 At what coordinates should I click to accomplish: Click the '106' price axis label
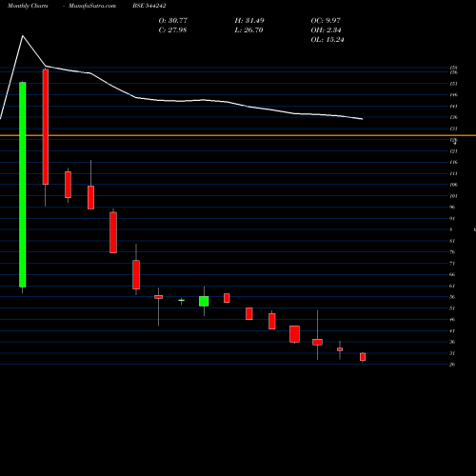click(x=453, y=185)
